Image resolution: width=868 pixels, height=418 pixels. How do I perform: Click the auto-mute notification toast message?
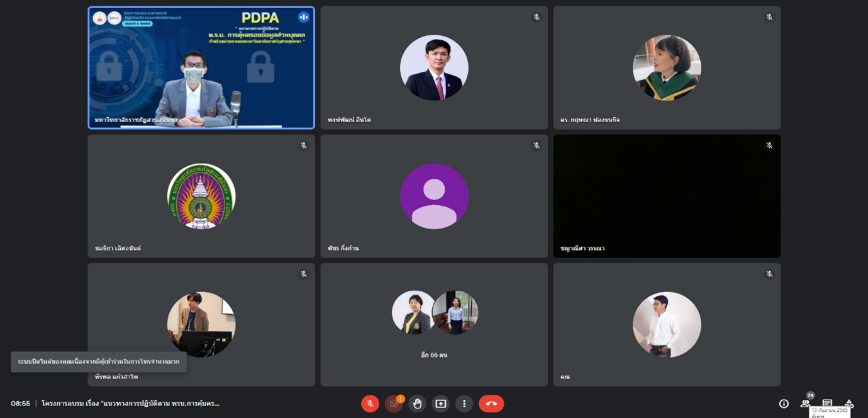click(x=99, y=362)
